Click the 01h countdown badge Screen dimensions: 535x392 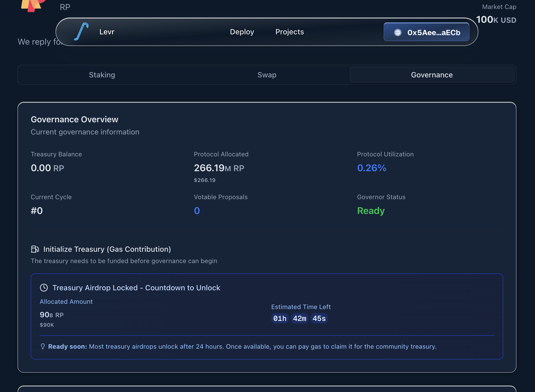click(x=280, y=318)
